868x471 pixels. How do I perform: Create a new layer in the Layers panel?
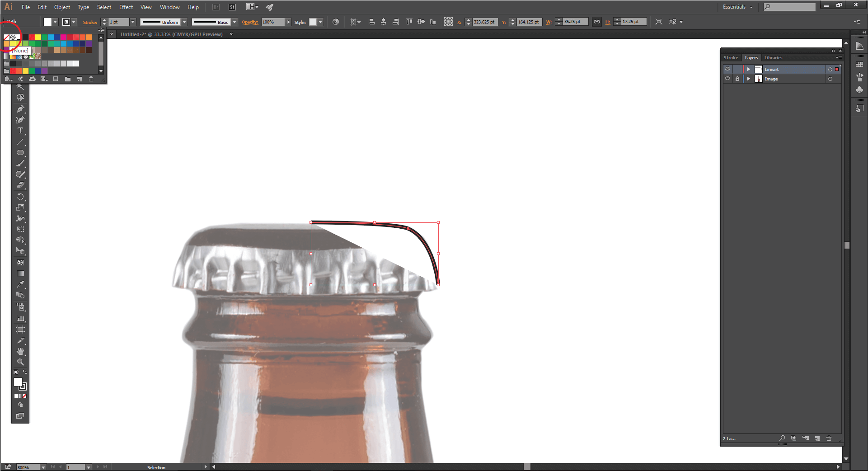pos(817,438)
